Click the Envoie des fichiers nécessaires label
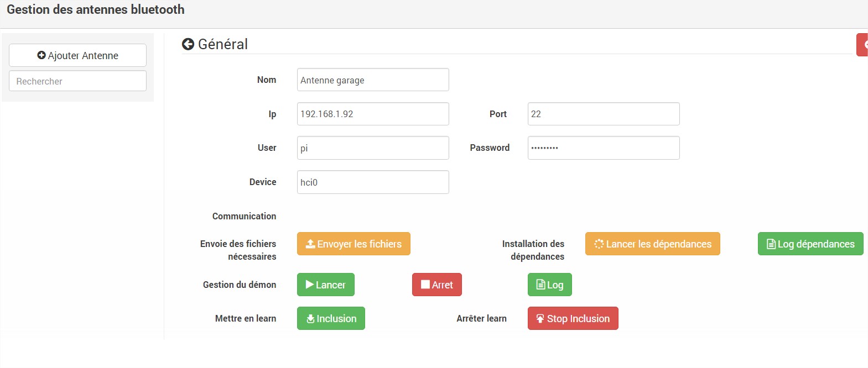Viewport: 868px width, 368px height. click(238, 250)
